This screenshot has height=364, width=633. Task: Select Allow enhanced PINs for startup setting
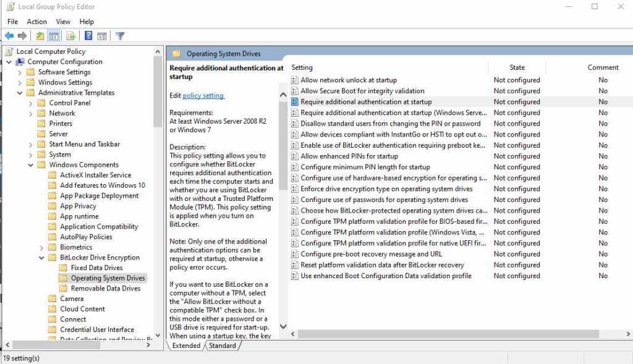coord(349,156)
